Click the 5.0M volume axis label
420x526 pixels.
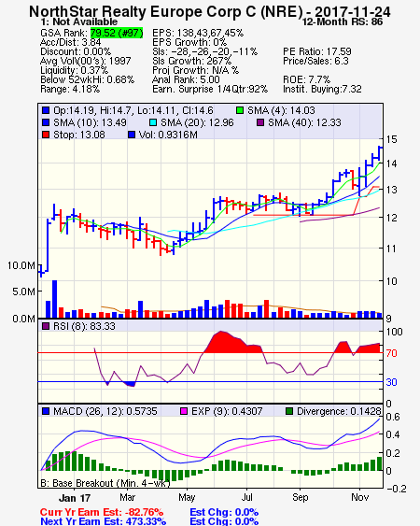click(23, 291)
